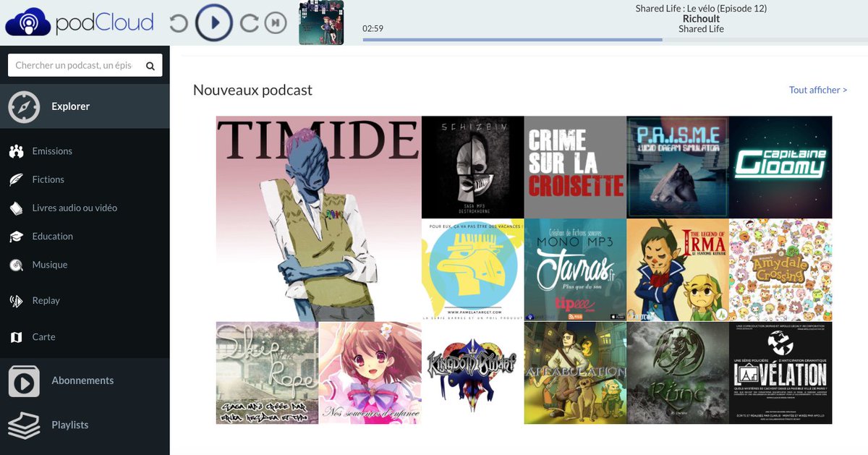868x455 pixels.
Task: Skip forward with the forward arrow
Action: point(250,24)
